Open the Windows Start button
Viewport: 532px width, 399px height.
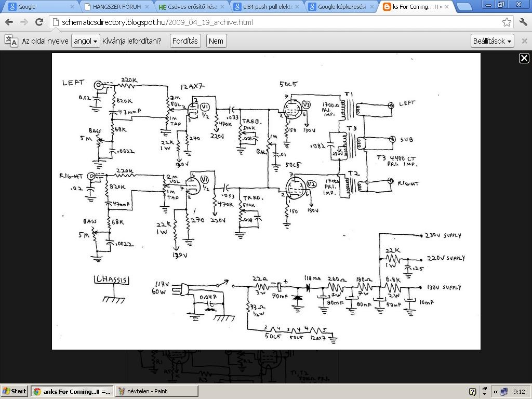[x=15, y=391]
